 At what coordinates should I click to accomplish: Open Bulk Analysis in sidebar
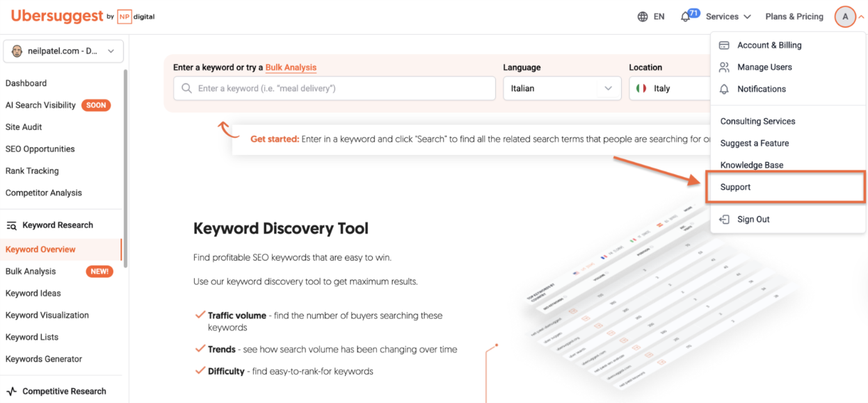pyautogui.click(x=31, y=272)
